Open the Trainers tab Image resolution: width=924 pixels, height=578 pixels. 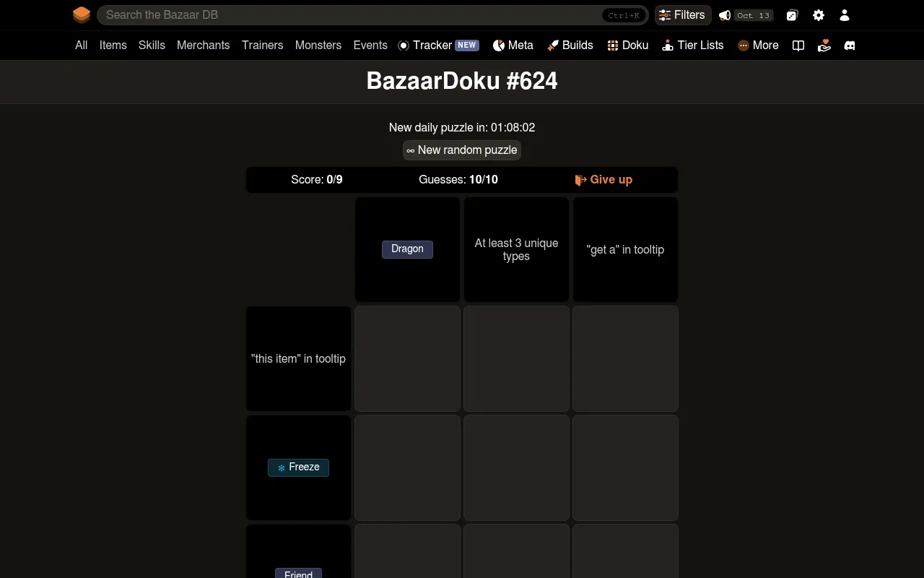pos(263,45)
